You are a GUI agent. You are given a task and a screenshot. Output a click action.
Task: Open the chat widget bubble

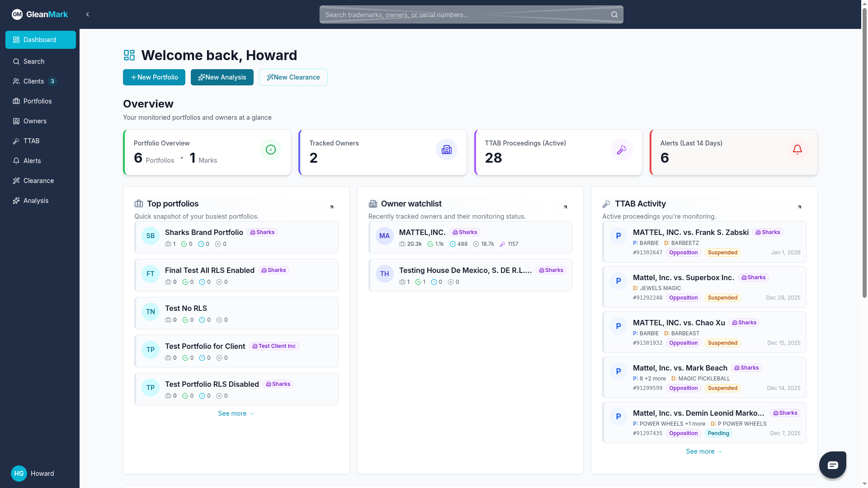point(832,465)
